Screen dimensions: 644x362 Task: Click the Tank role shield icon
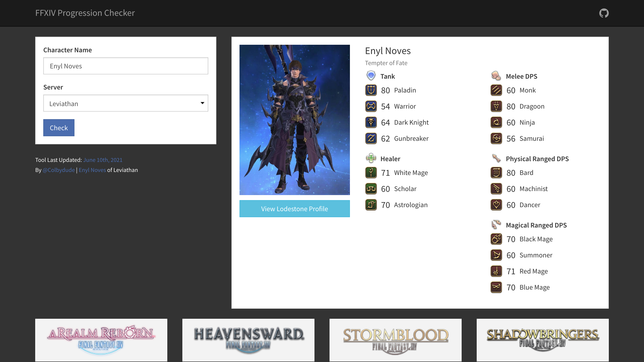tap(371, 76)
